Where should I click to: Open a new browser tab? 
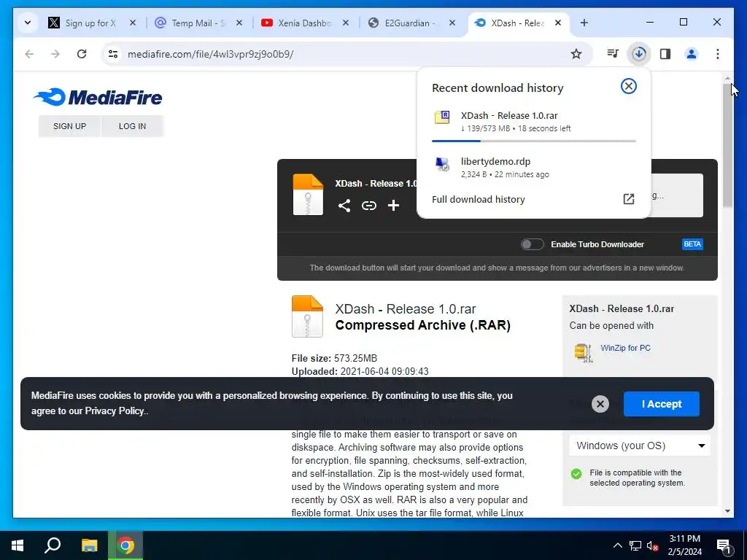pyautogui.click(x=584, y=23)
